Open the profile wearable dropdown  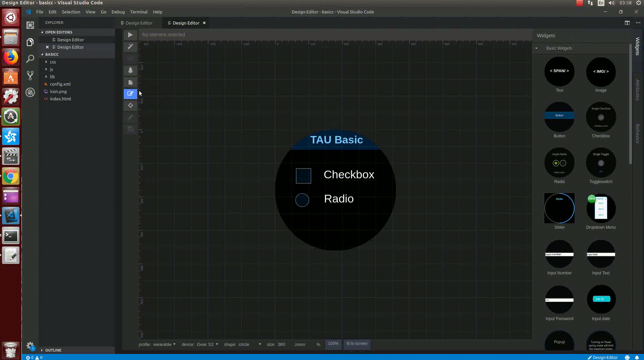tap(164, 344)
